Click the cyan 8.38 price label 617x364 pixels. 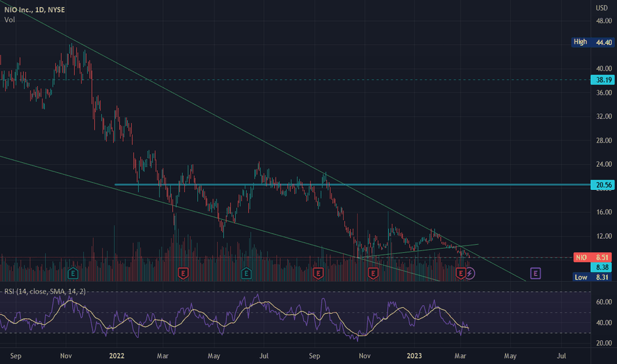pos(601,267)
